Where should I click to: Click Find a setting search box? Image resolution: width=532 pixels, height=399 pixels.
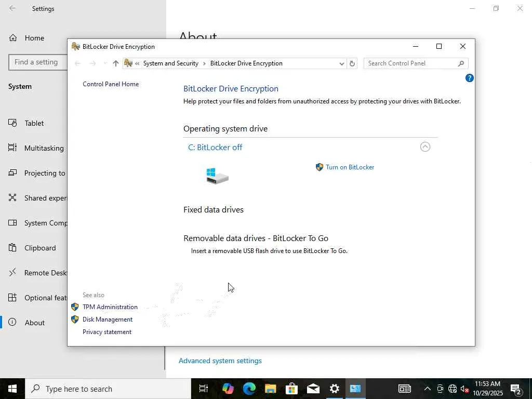(x=38, y=62)
